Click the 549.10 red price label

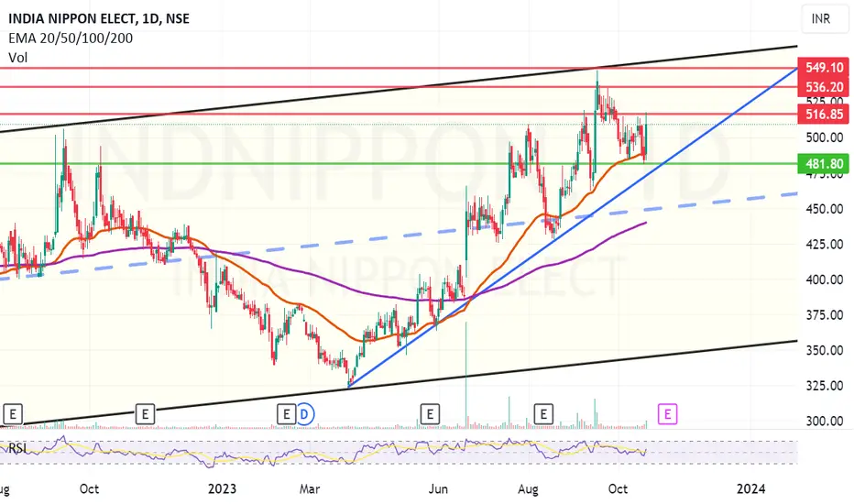coord(824,68)
